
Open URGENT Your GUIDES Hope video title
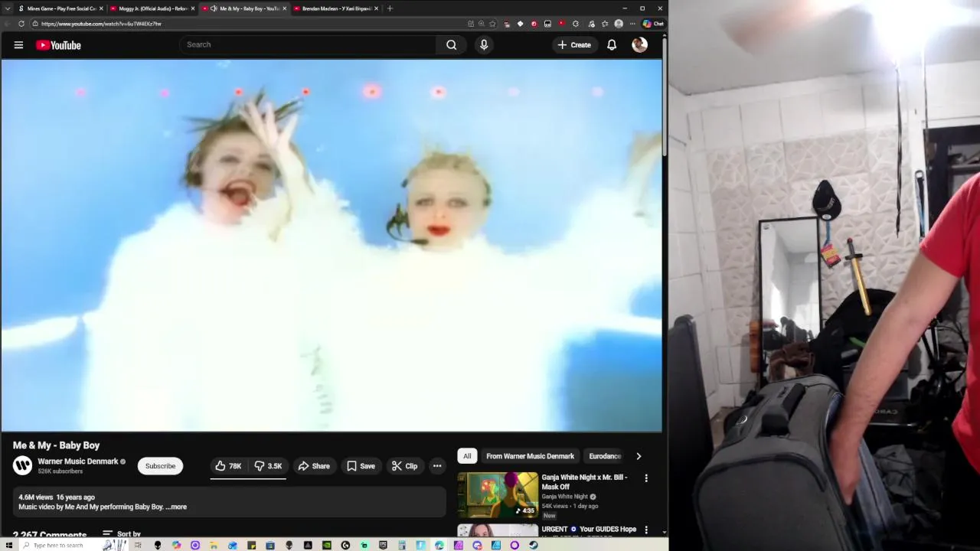pyautogui.click(x=589, y=529)
